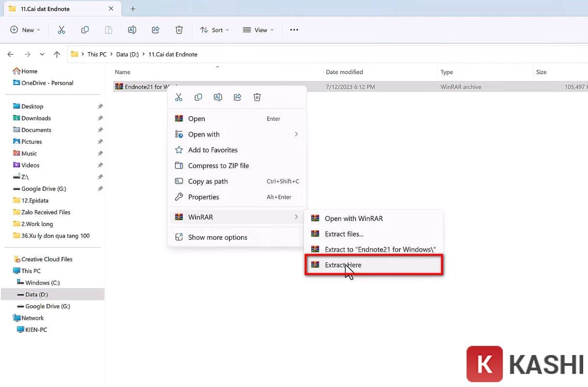Copy the file using the toolbar Copy icon

pyautogui.click(x=85, y=30)
